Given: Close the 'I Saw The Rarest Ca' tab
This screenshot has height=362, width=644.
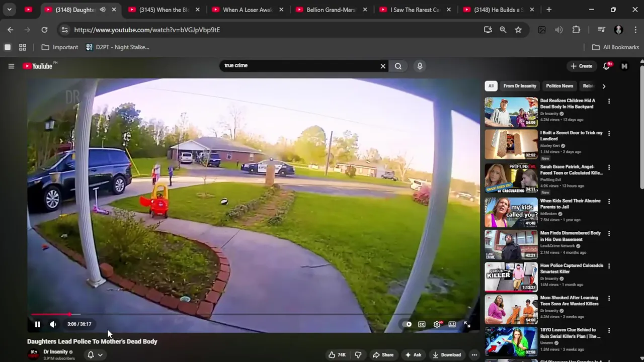Looking at the screenshot, I should click(448, 10).
